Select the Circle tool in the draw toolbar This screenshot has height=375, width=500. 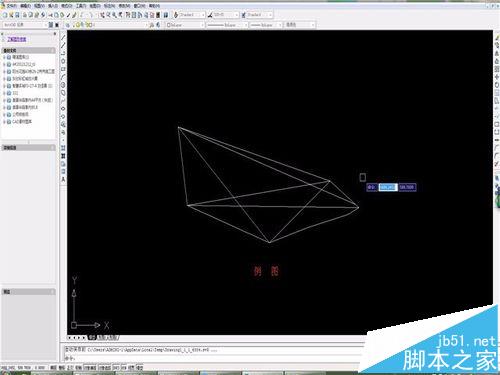pos(63,85)
